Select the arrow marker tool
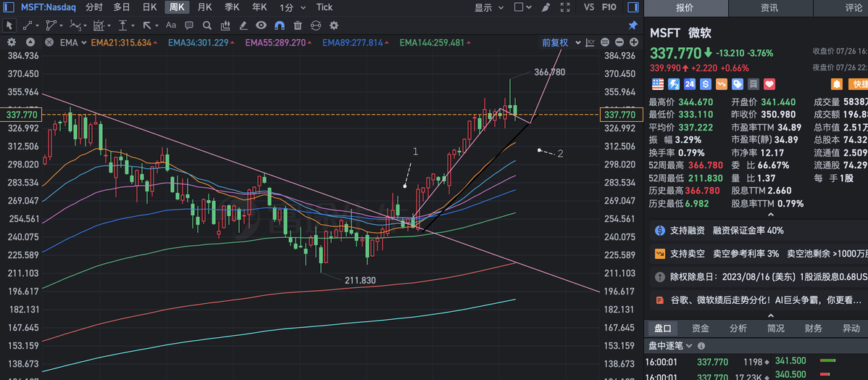Image resolution: width=868 pixels, height=380 pixels. (x=147, y=25)
